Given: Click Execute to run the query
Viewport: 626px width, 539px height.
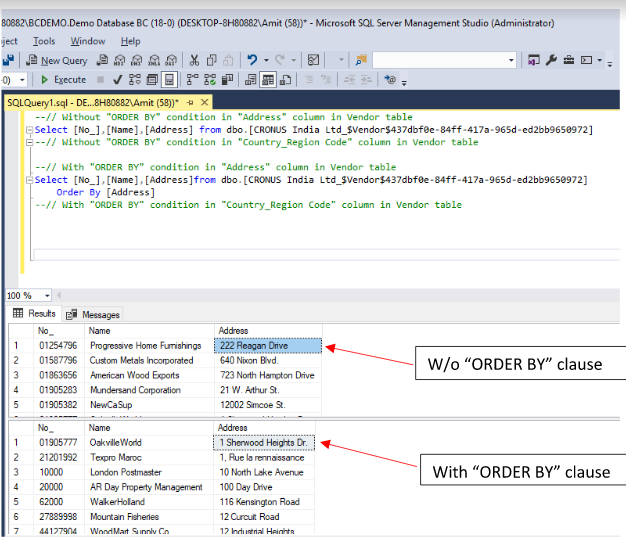Looking at the screenshot, I should [x=64, y=80].
